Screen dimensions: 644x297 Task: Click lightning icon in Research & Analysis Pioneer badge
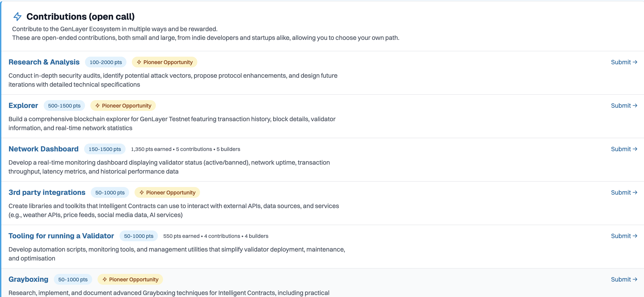point(139,62)
